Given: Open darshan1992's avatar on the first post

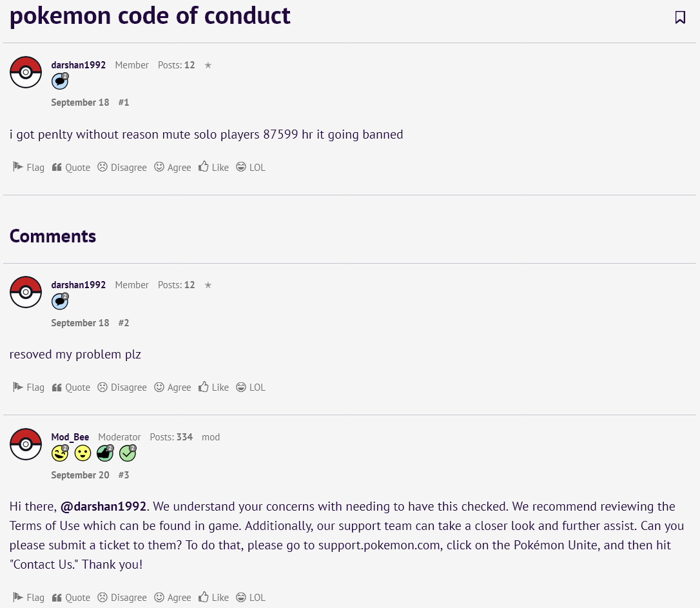Looking at the screenshot, I should coord(26,72).
